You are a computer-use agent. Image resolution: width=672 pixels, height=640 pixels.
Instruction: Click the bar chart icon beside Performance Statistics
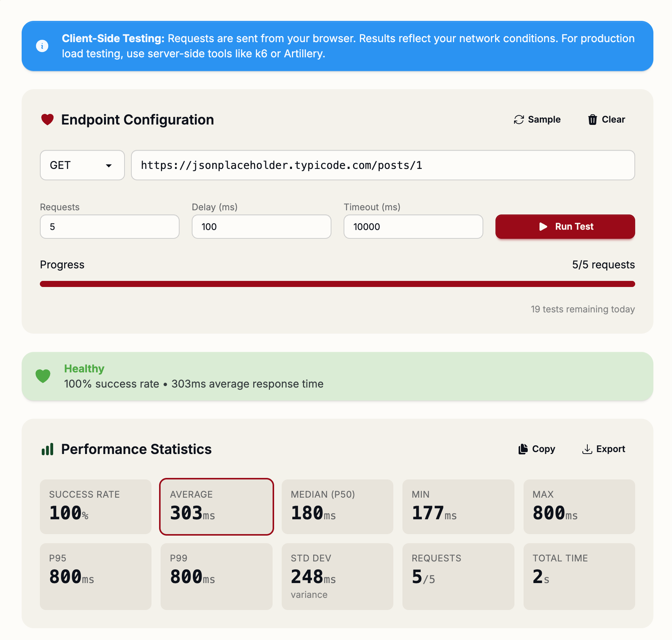point(47,449)
